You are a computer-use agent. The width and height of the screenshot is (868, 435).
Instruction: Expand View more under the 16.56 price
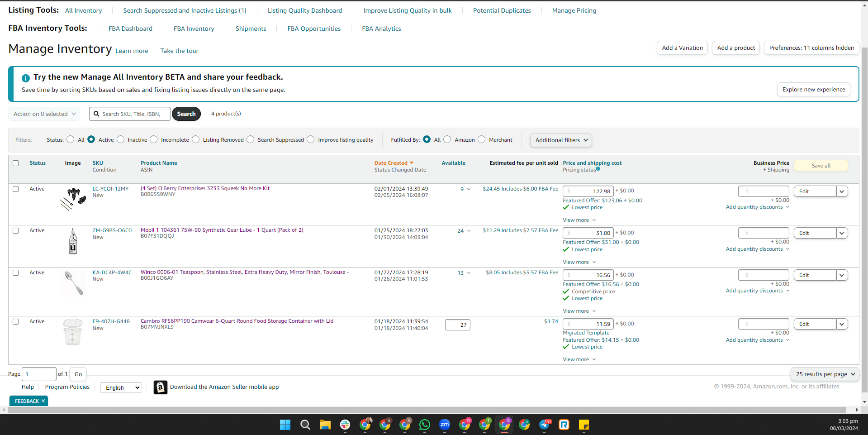click(579, 311)
